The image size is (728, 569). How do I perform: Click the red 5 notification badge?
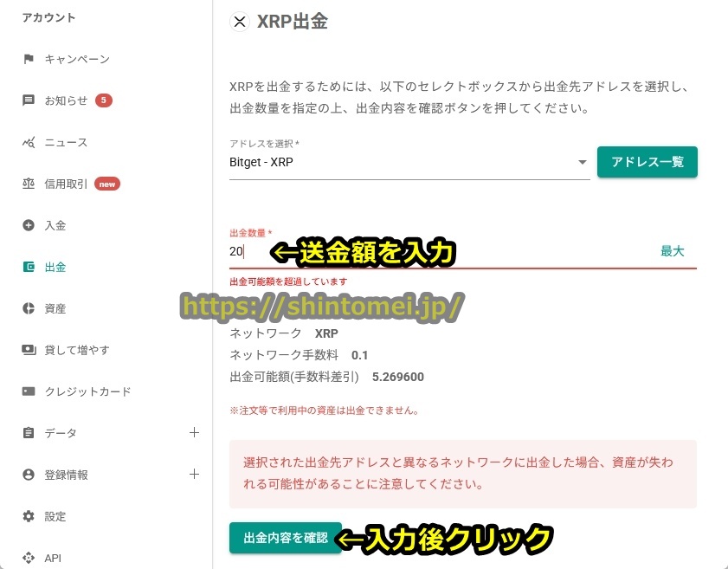click(x=104, y=100)
